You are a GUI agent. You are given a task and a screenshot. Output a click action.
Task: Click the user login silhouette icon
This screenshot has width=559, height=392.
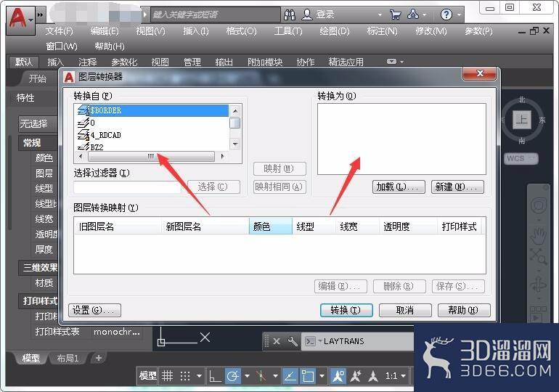(x=306, y=15)
